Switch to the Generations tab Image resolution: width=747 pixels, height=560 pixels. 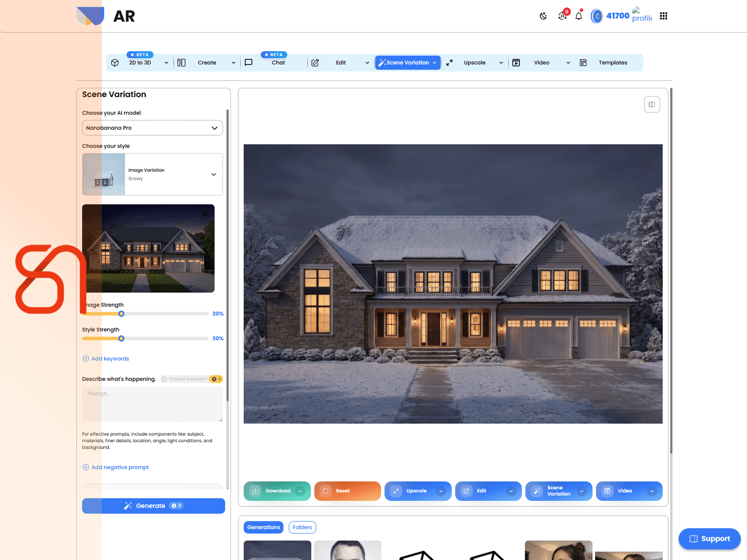tap(263, 527)
